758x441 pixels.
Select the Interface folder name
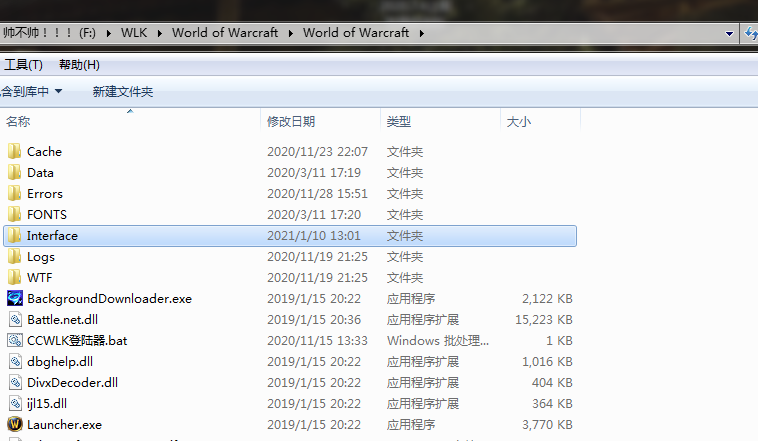(52, 235)
